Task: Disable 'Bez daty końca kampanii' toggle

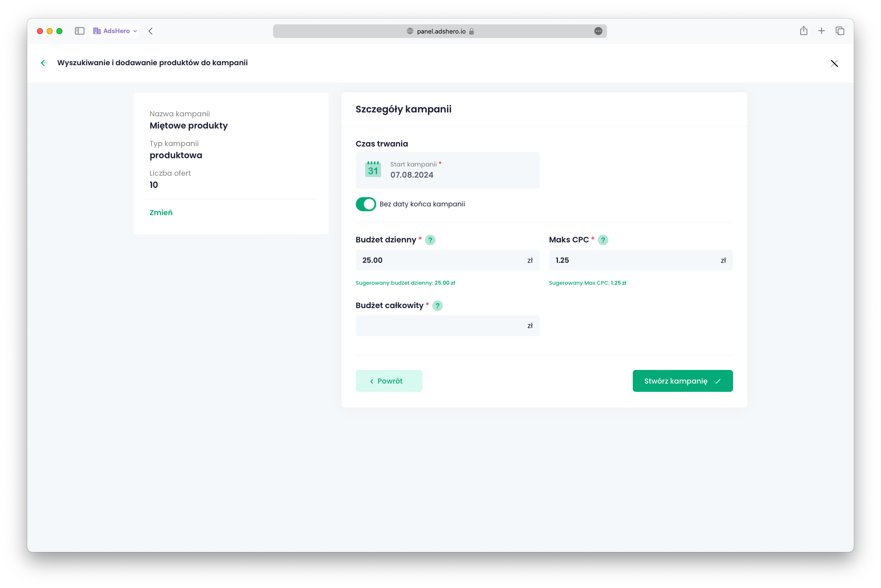Action: click(x=366, y=204)
